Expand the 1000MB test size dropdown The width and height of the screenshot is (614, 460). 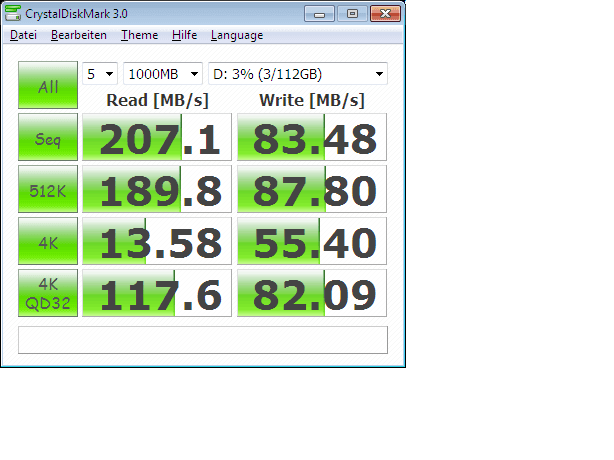[163, 74]
